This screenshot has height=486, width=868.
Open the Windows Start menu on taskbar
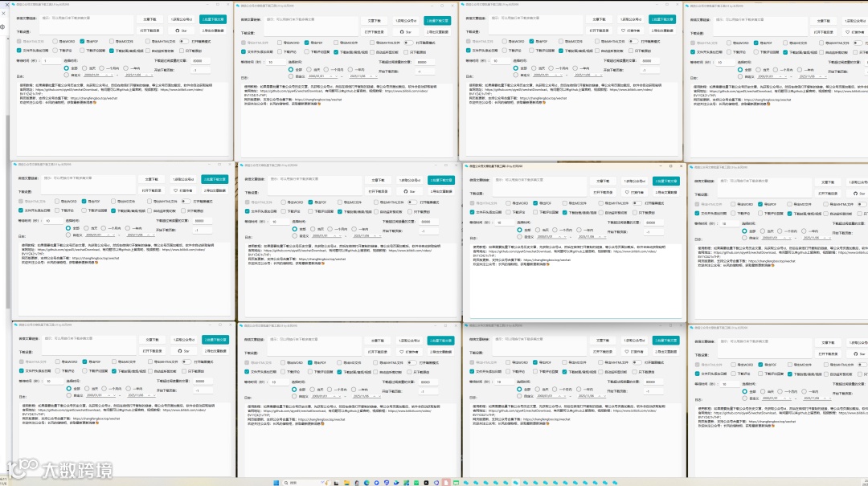(276, 483)
